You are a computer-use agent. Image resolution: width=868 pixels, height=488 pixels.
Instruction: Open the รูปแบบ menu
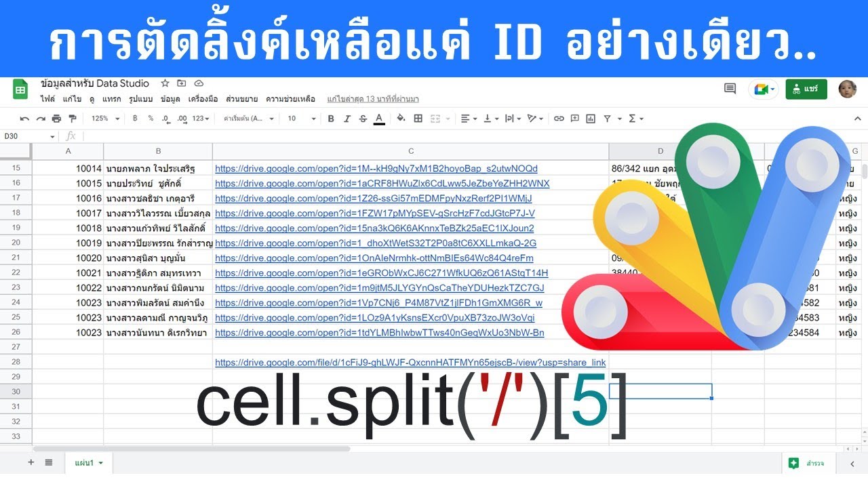[x=140, y=99]
